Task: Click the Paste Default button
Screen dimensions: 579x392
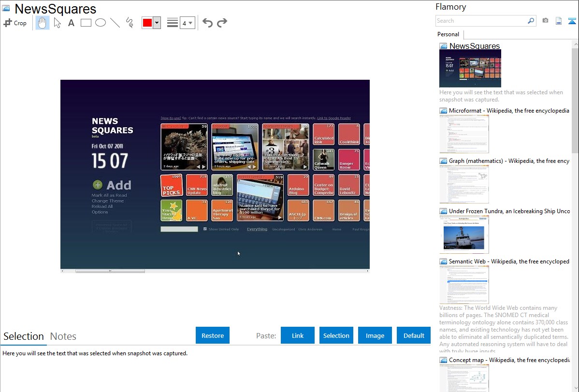Action: pyautogui.click(x=414, y=335)
